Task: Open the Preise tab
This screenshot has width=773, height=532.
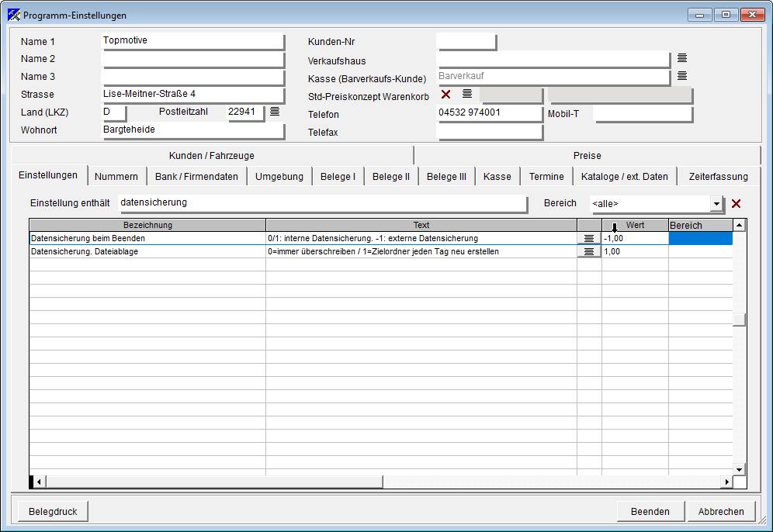Action: pyautogui.click(x=588, y=156)
